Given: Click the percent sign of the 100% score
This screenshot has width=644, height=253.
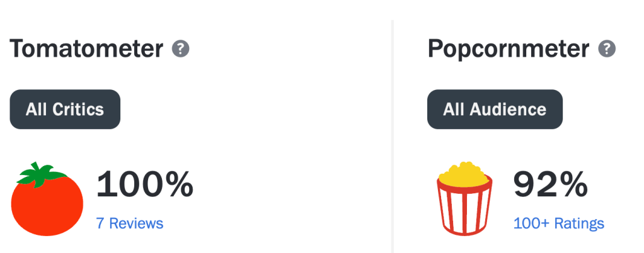Looking at the screenshot, I should (x=180, y=185).
